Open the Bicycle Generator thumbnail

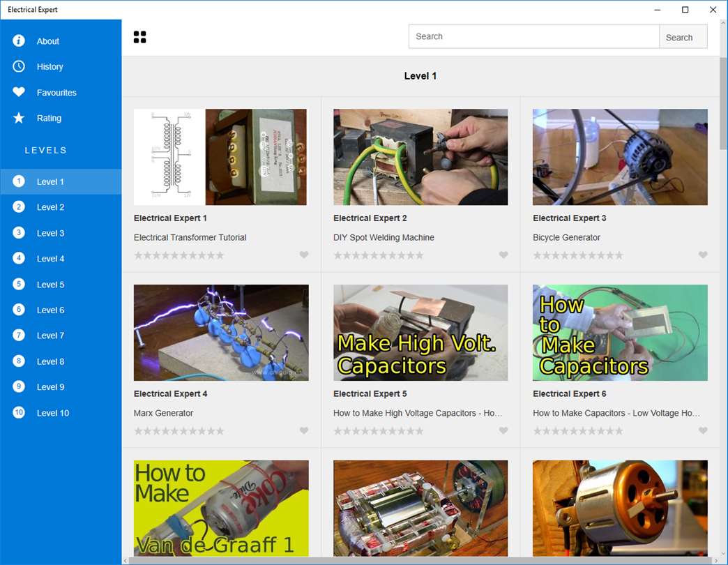click(x=621, y=157)
